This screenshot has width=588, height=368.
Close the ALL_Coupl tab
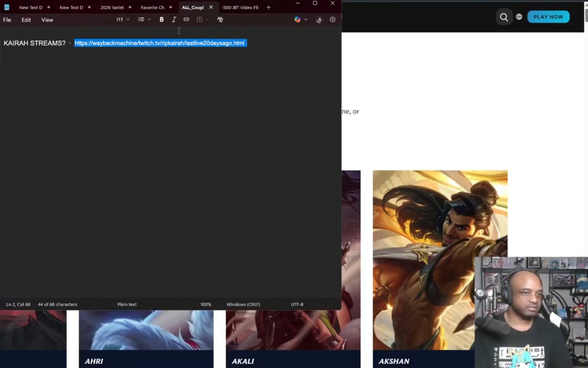pos(211,7)
